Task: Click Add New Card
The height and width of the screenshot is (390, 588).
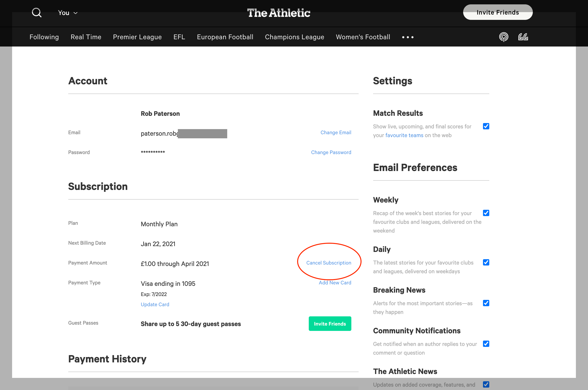Action: [335, 282]
